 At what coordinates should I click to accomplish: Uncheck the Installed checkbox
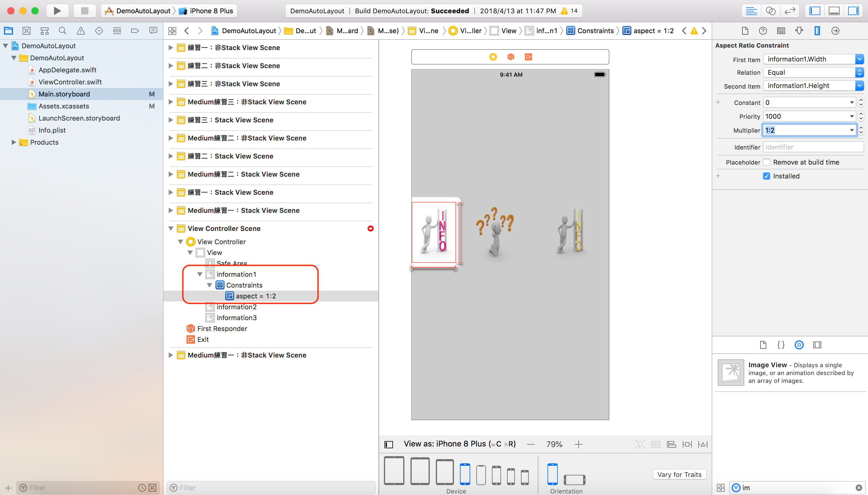click(x=766, y=176)
